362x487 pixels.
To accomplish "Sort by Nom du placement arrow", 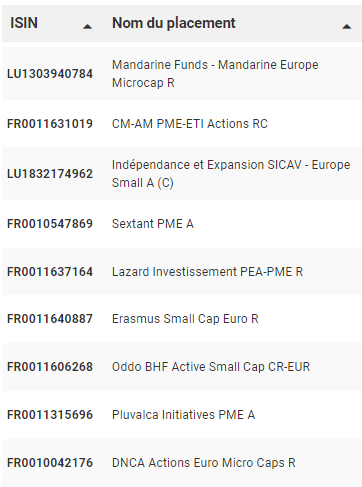I will [x=347, y=27].
